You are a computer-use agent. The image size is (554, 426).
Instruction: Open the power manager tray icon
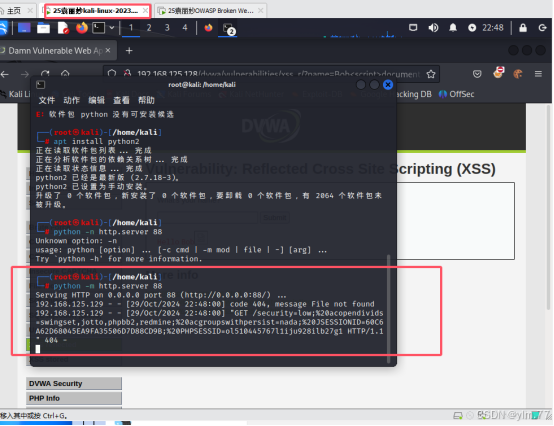click(x=472, y=28)
